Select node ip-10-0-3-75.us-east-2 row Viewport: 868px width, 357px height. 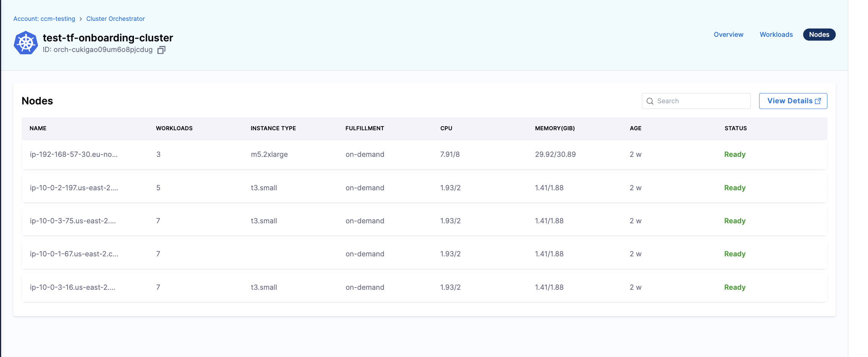[73, 221]
